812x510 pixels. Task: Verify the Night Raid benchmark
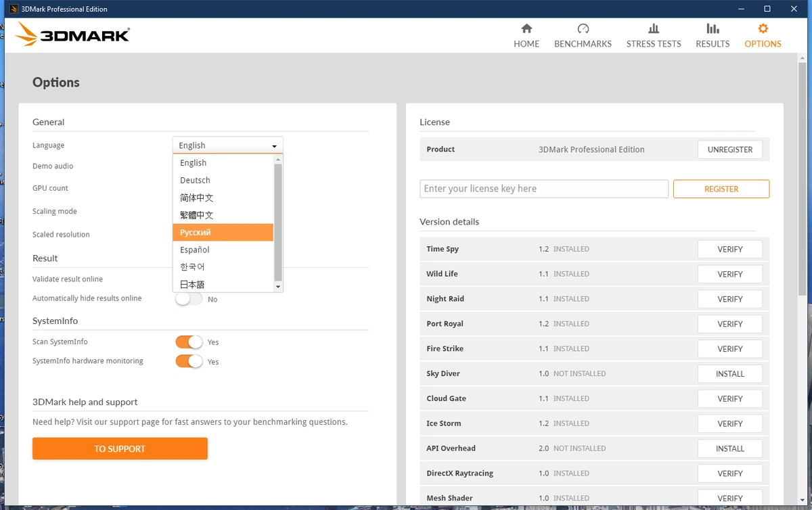coord(730,299)
